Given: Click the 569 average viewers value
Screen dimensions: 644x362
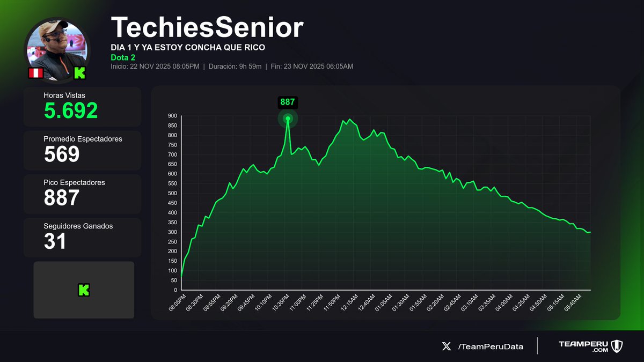Looking at the screenshot, I should (x=62, y=154).
